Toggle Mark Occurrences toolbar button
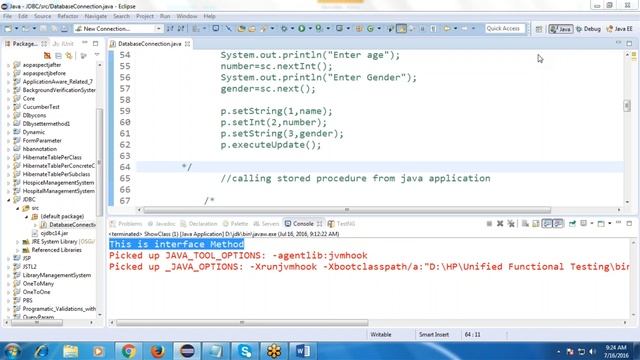This screenshot has height=360, width=640. (402, 29)
